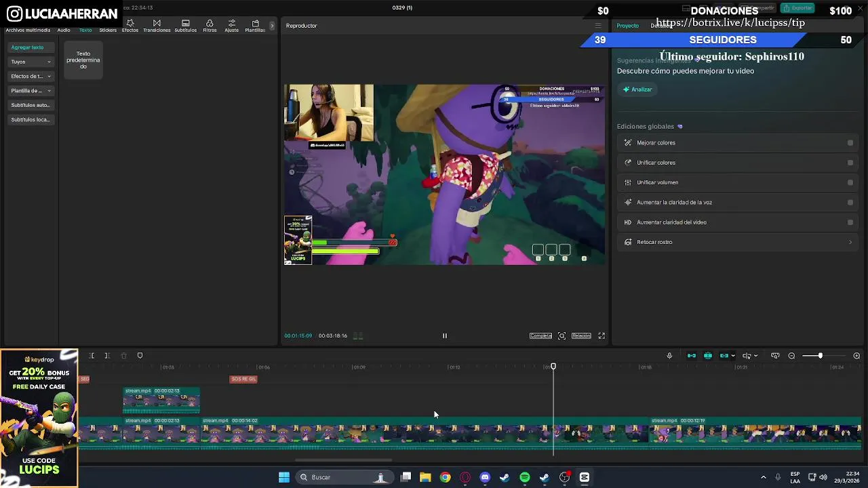Open Subtítulos locales in sidebar
The image size is (868, 488).
[31, 120]
